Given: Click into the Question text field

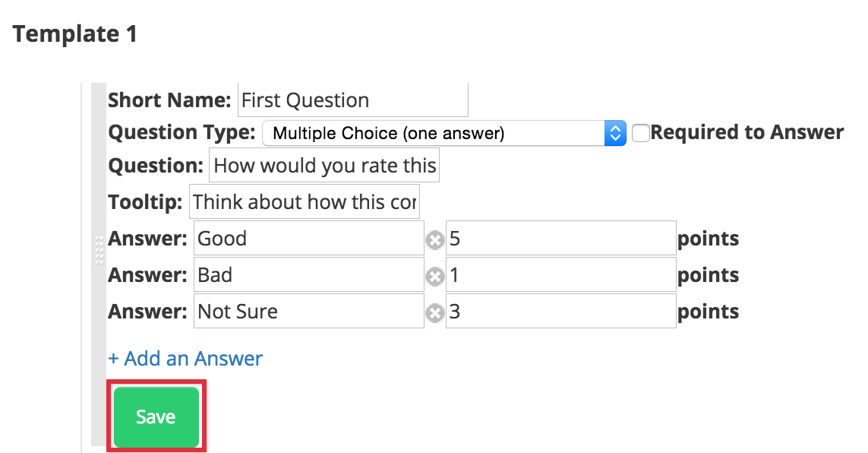Looking at the screenshot, I should 324,165.
